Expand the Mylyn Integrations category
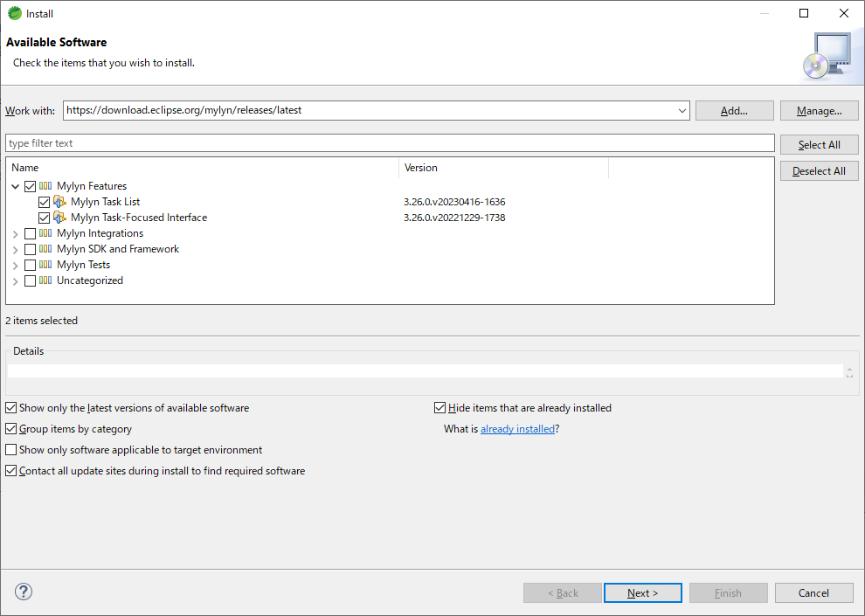Image resolution: width=865 pixels, height=616 pixels. (x=16, y=233)
